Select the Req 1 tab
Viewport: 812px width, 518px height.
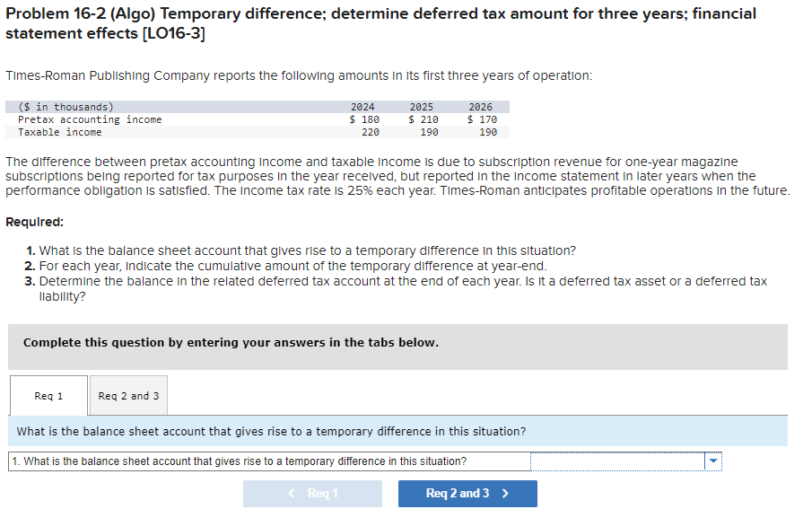click(x=48, y=395)
